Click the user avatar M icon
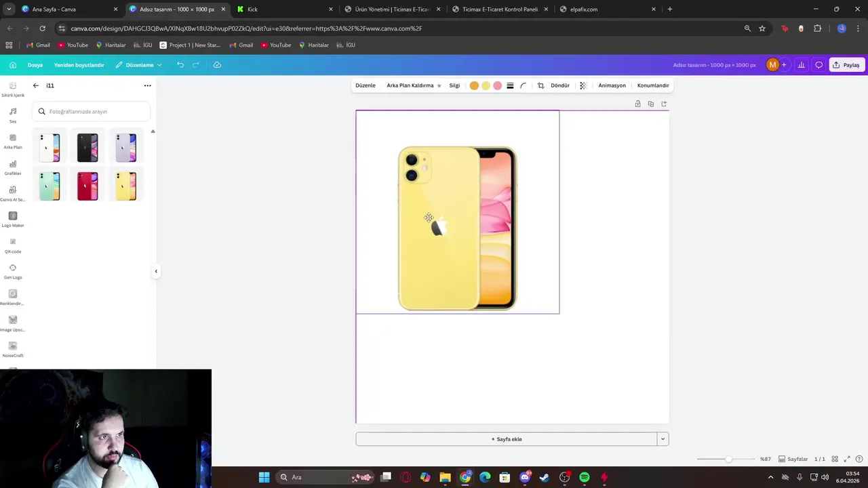 pyautogui.click(x=772, y=65)
